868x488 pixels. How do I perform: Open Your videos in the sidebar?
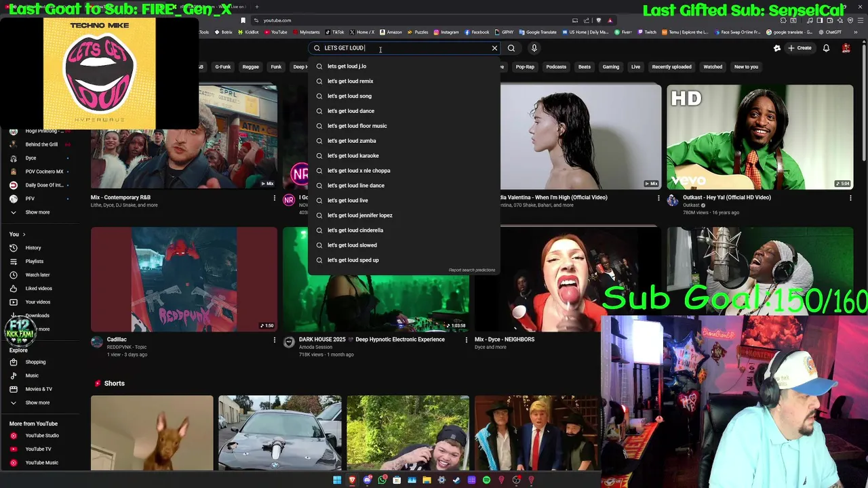(x=38, y=302)
